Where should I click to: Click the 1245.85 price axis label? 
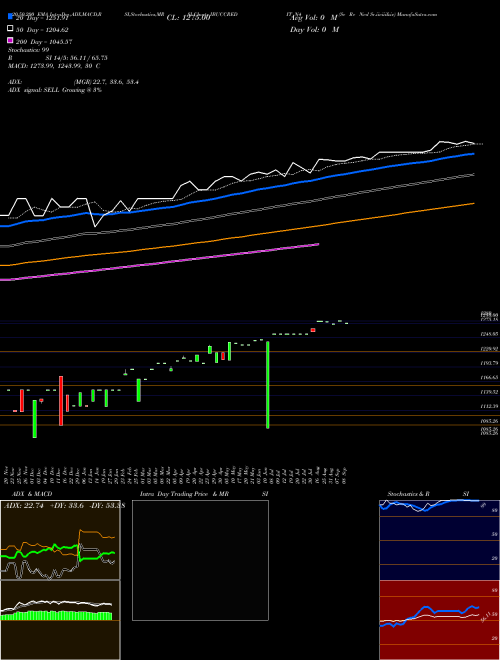(x=489, y=334)
